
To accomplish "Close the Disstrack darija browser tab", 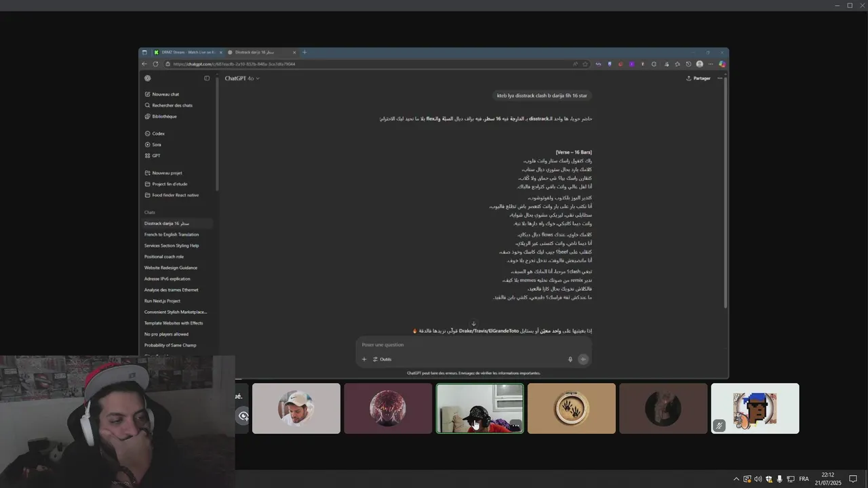I will pos(294,52).
